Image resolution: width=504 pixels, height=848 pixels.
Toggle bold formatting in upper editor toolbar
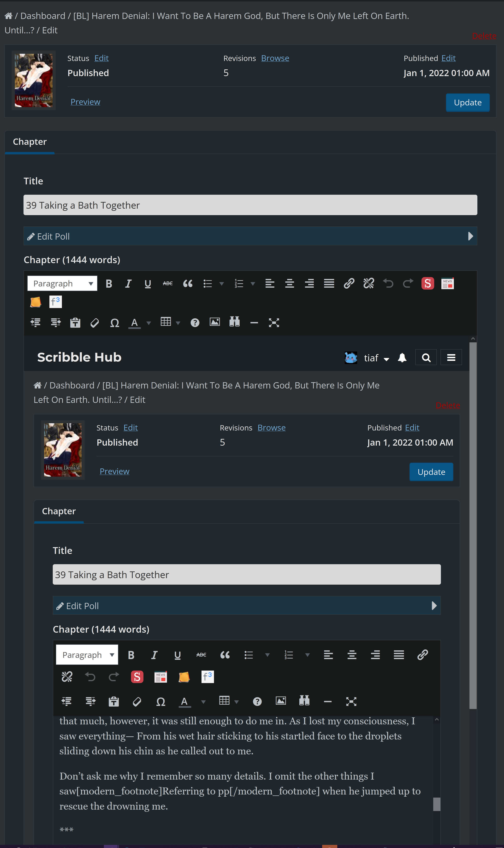click(x=109, y=284)
